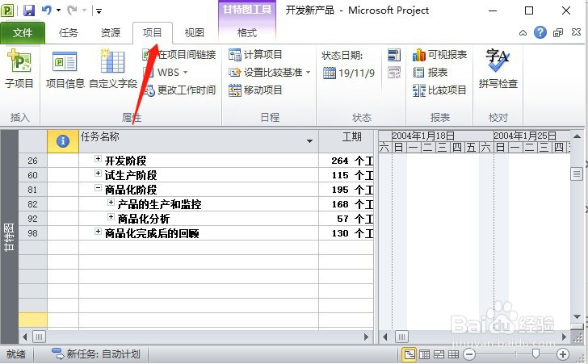Click the status date value 19/11/9
The width and height of the screenshot is (588, 364).
(x=356, y=73)
